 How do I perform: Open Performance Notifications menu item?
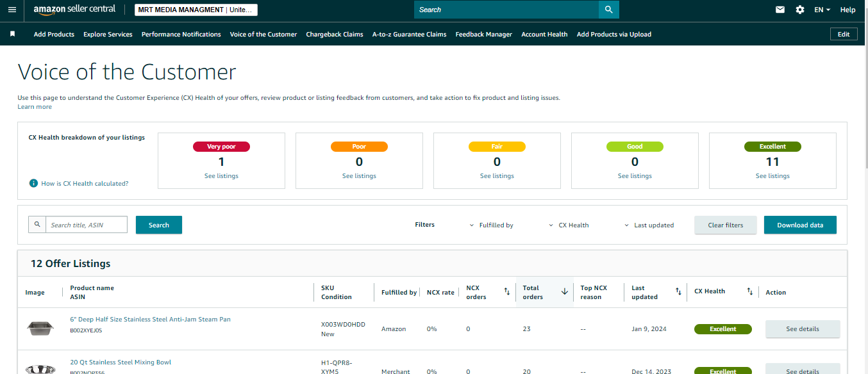[x=181, y=34]
